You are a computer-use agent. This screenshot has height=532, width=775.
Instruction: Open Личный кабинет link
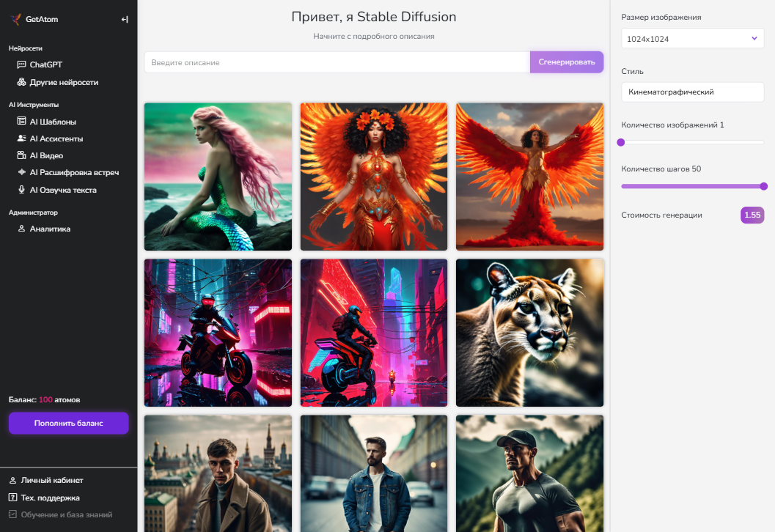pos(52,480)
